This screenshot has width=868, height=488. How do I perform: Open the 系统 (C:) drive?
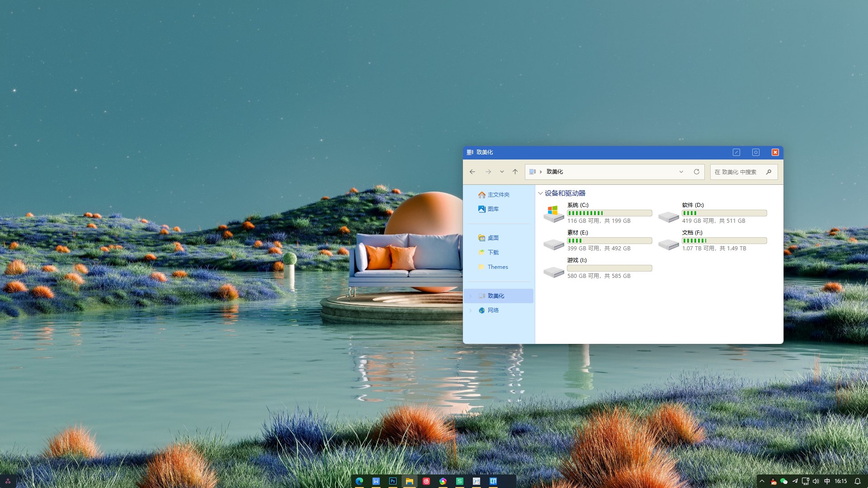pos(553,213)
